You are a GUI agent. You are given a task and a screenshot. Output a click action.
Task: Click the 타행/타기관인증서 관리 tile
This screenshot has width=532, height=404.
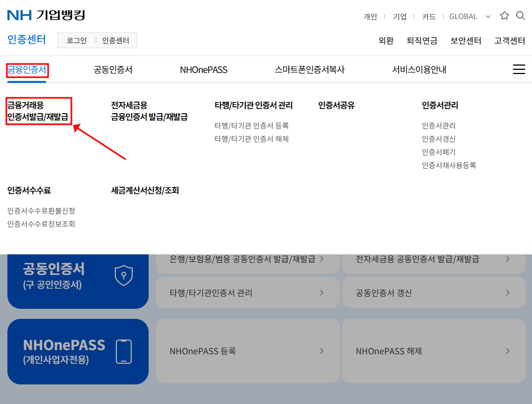(247, 292)
